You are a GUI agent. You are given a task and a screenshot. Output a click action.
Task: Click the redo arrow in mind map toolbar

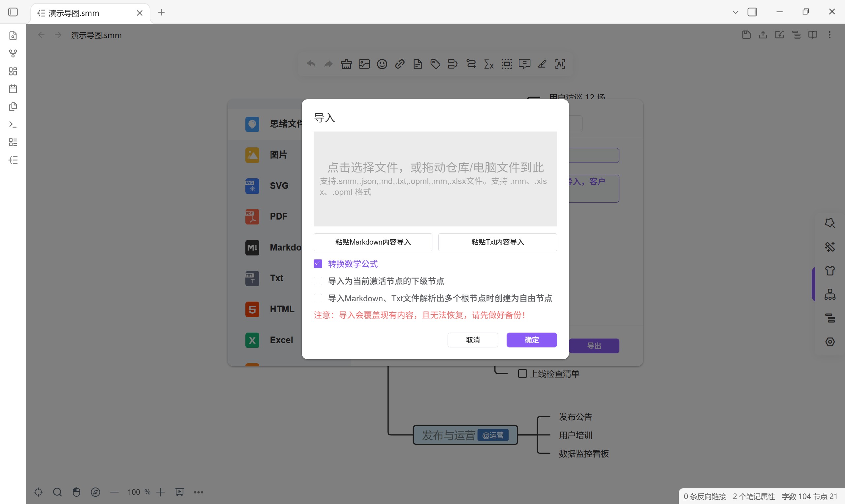(329, 64)
